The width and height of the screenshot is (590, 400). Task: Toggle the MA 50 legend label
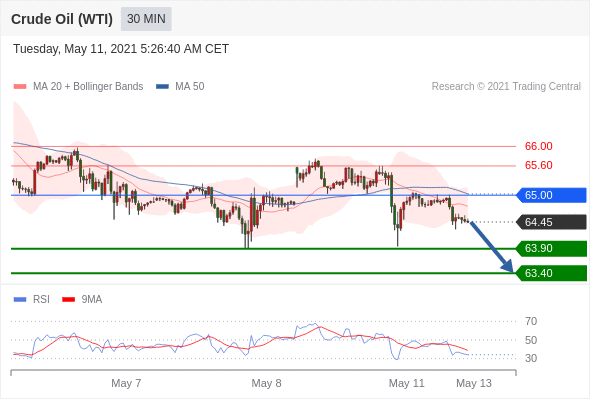[x=190, y=87]
